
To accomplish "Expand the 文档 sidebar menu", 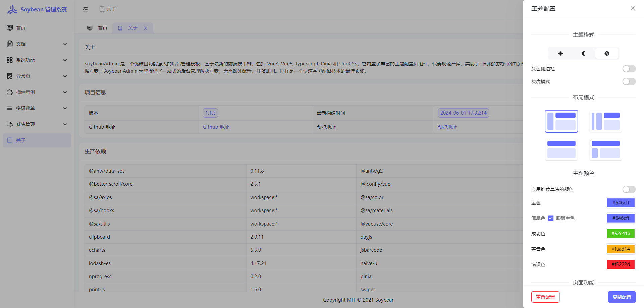I will [x=37, y=44].
